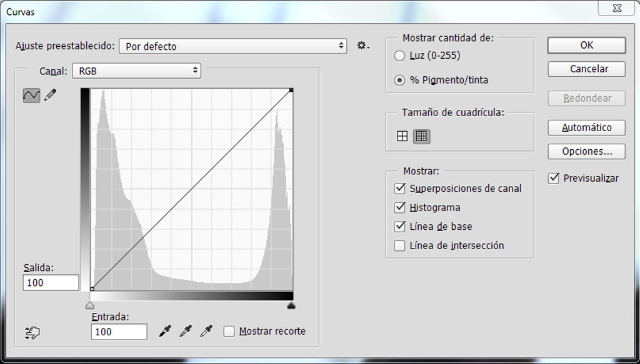Click inside the Salida value field
The width and height of the screenshot is (640, 364).
pos(51,282)
